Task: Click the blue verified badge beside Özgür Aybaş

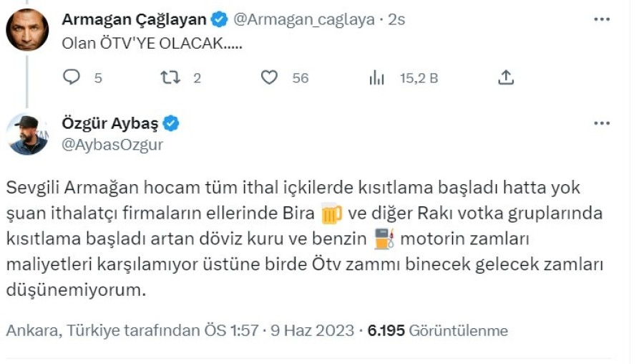Action: pos(171,123)
